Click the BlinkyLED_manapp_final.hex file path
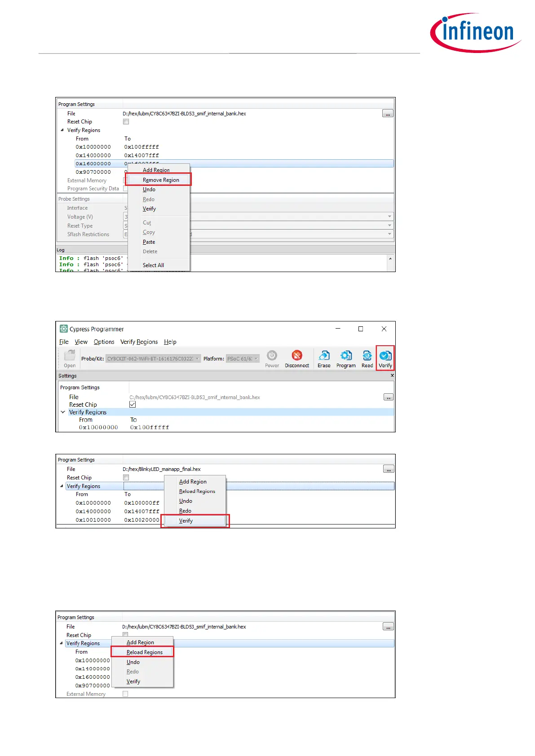The width and height of the screenshot is (535, 756). pyautogui.click(x=162, y=469)
